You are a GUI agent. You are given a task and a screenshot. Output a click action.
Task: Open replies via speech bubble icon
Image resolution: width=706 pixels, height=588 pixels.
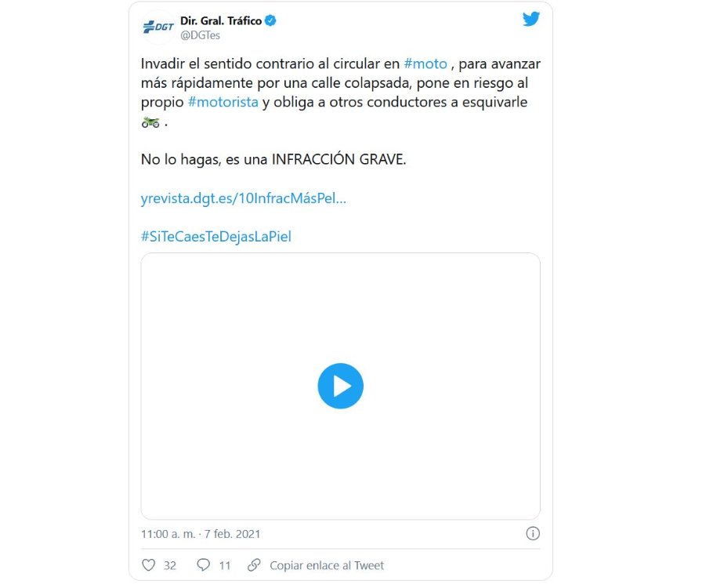[204, 565]
